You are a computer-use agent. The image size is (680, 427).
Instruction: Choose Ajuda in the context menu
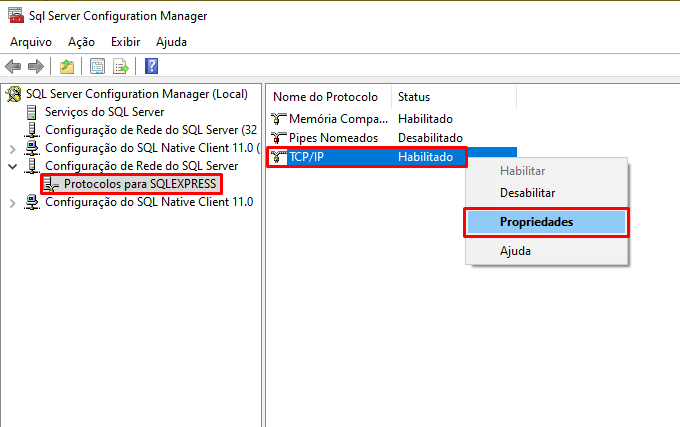pos(546,251)
